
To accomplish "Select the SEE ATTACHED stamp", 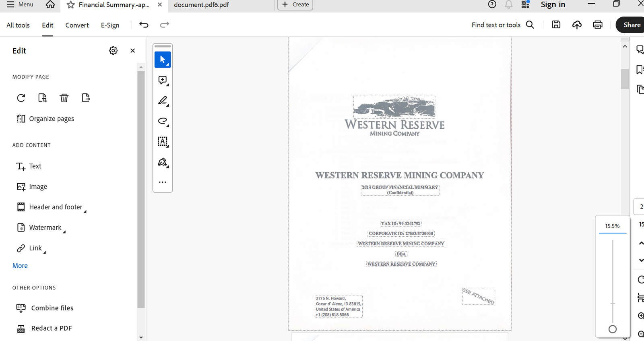I will (478, 296).
